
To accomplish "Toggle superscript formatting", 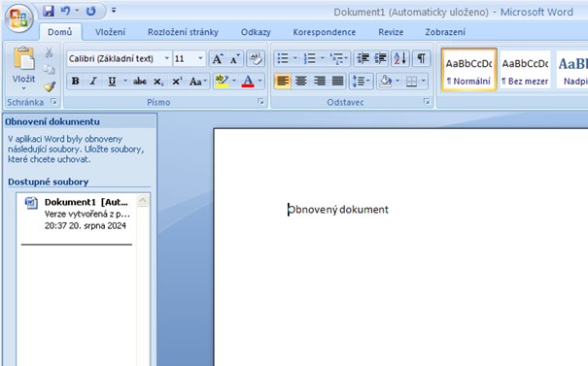I will [177, 82].
